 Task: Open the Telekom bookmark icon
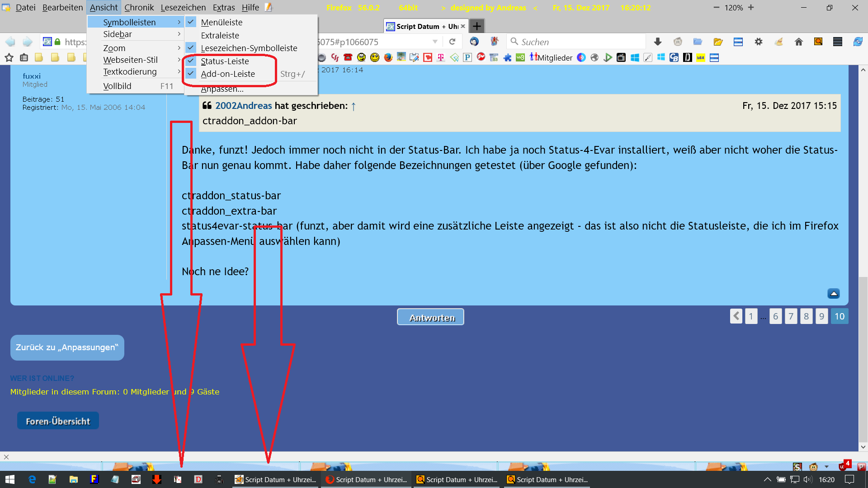coord(441,57)
